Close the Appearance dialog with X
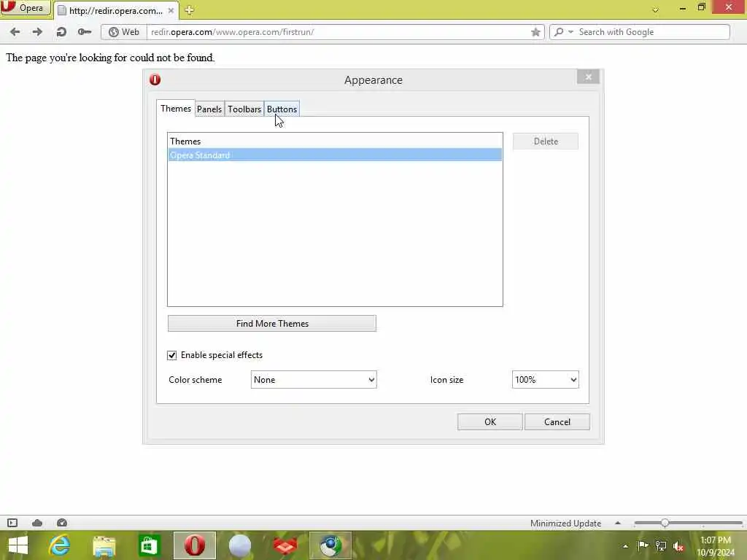 [589, 77]
